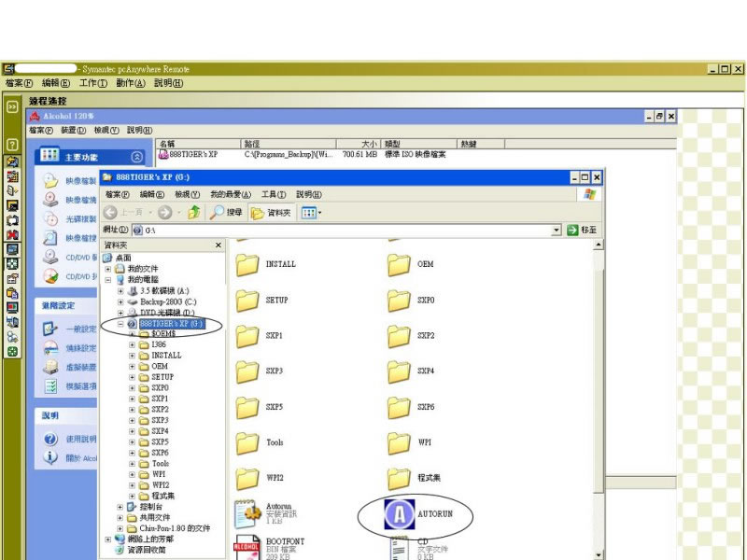The image size is (747, 560).
Task: Open Explorer 我的最愛(A) menu
Action: point(231,194)
